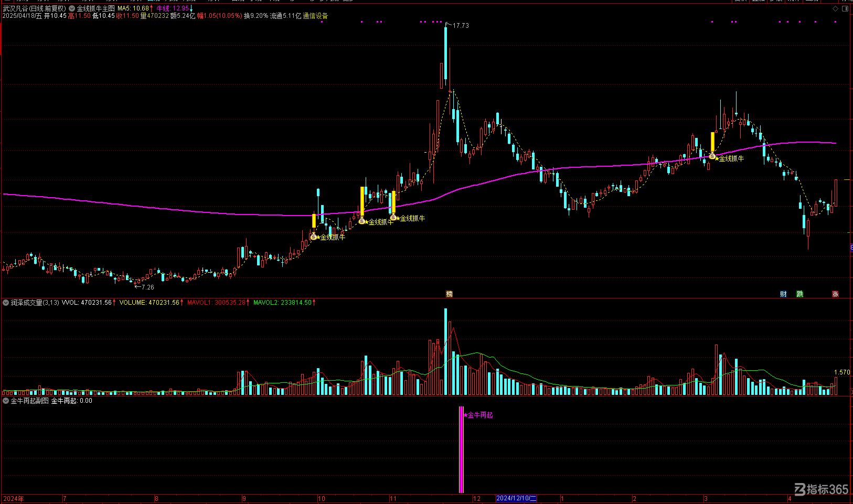The height and width of the screenshot is (504, 853).
Task: Click the second 金线抓牛 yellow signal candle
Action: pos(362,200)
